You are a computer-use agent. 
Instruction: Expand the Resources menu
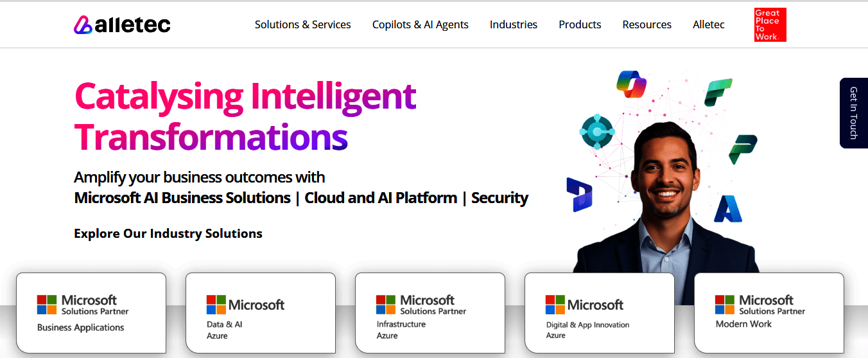coord(647,25)
